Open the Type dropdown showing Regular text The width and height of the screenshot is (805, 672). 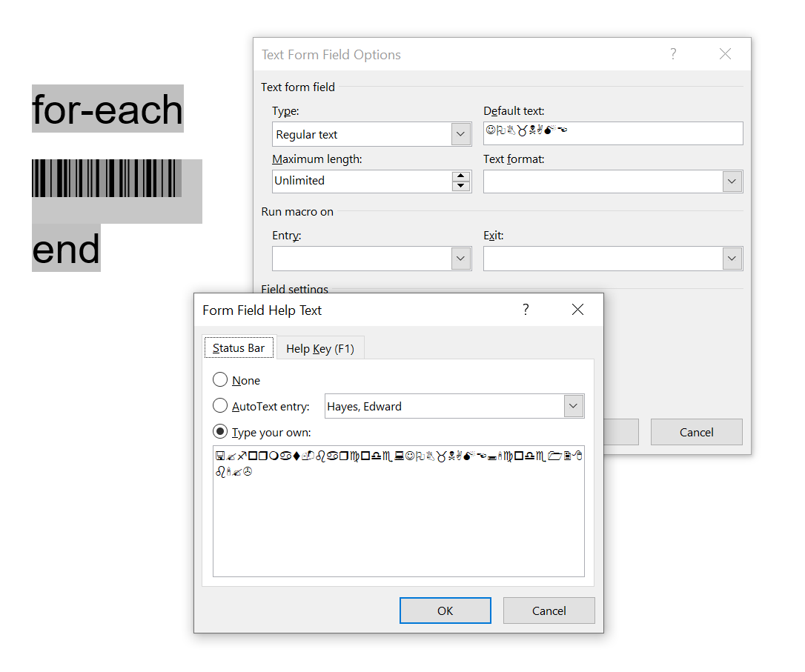coord(461,134)
